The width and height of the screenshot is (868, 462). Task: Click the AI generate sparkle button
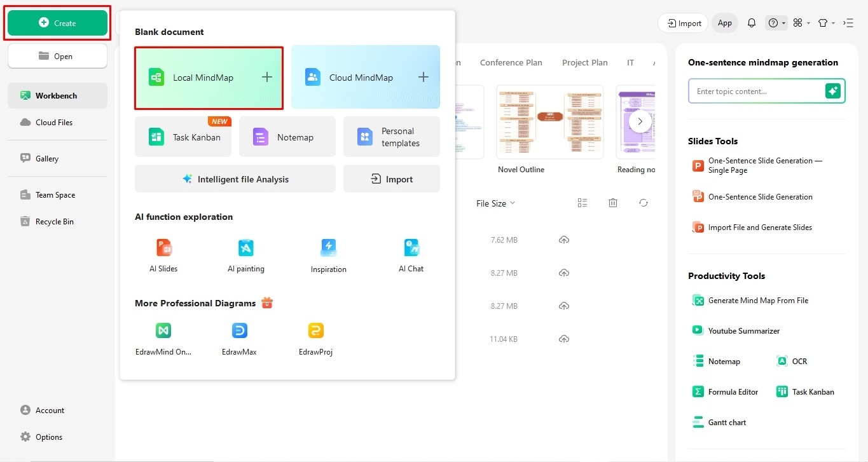833,91
